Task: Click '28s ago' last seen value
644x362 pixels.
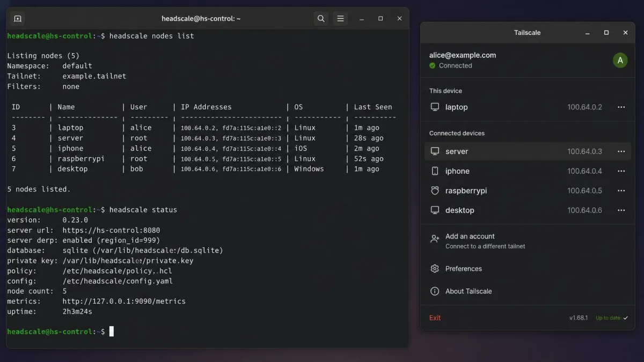Action: pyautogui.click(x=369, y=138)
